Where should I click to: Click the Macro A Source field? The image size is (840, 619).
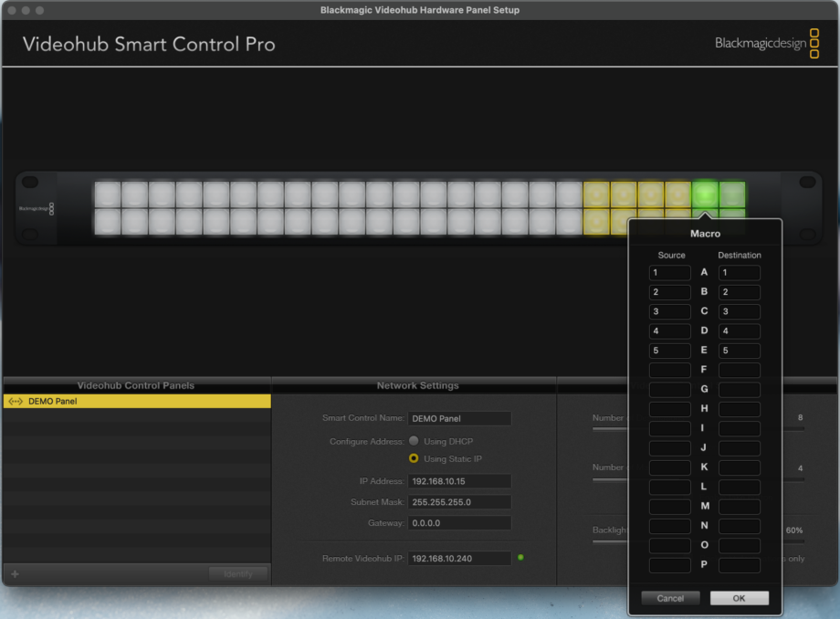click(x=669, y=272)
